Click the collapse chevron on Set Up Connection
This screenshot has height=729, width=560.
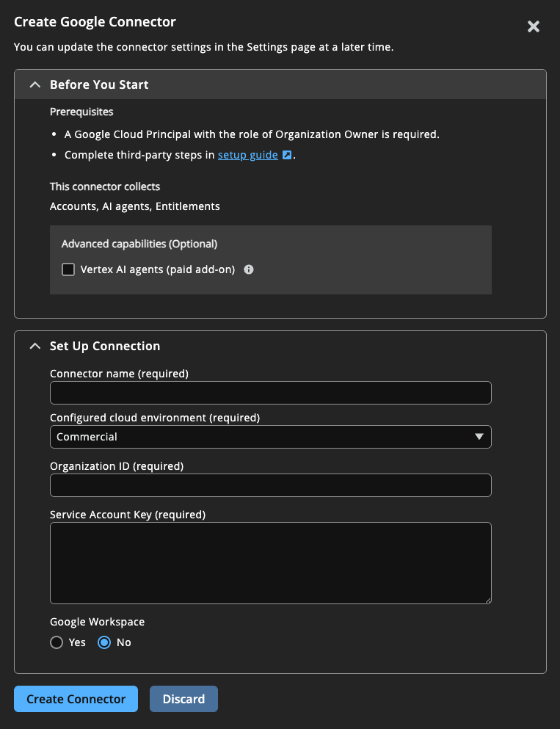tap(34, 346)
